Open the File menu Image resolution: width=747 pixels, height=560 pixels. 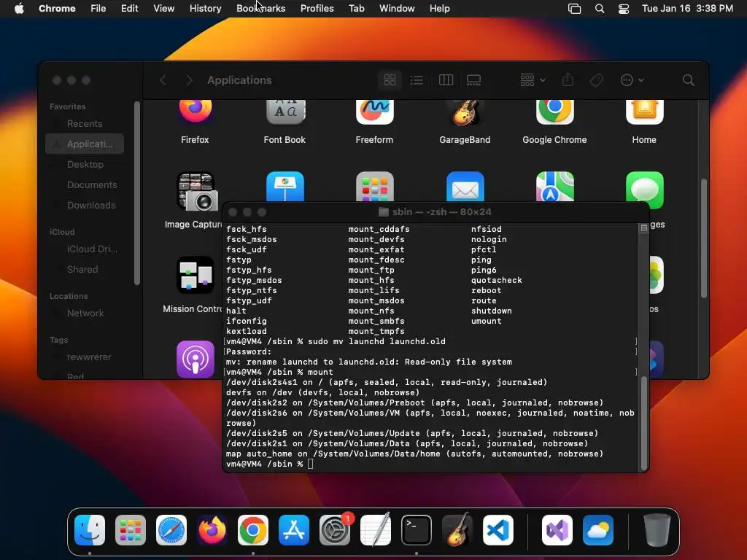point(98,9)
